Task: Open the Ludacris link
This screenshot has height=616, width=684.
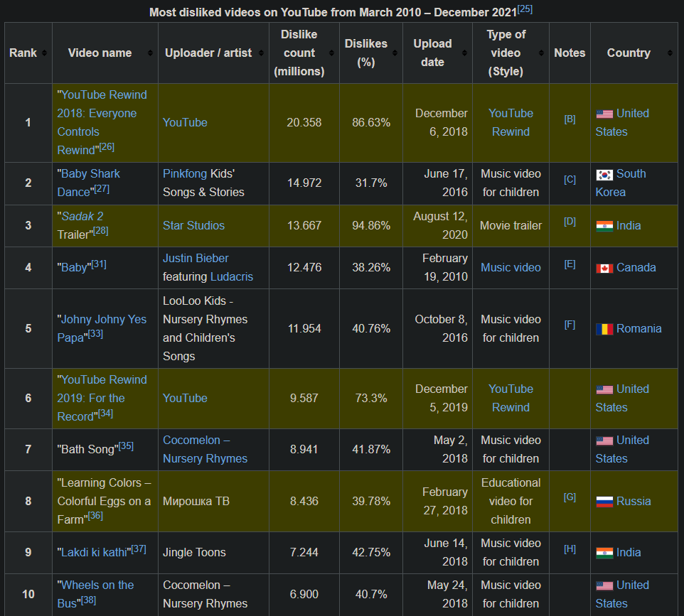Action: click(232, 277)
